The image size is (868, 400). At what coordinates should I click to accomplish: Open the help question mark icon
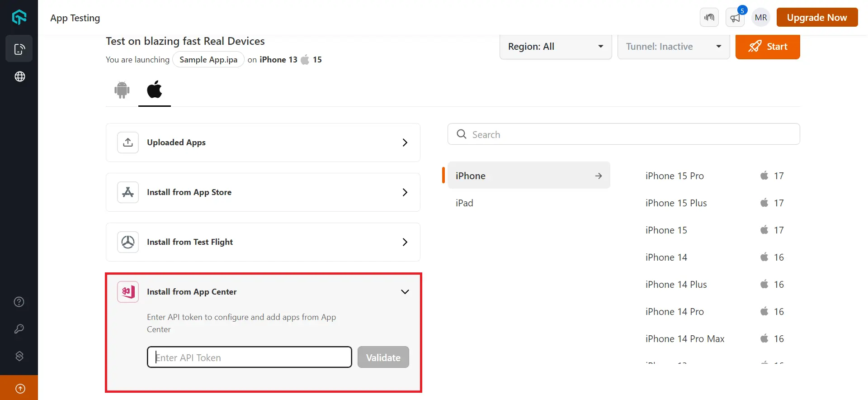point(19,302)
